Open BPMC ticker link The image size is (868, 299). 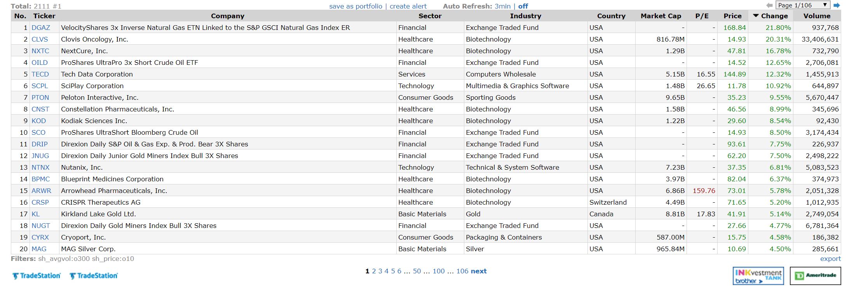[x=41, y=179]
